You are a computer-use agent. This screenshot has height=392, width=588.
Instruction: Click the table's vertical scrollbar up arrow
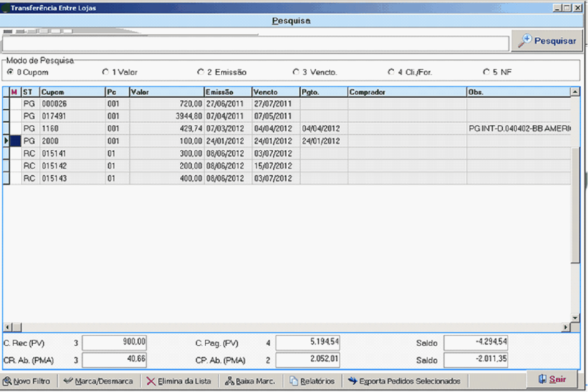[575, 92]
